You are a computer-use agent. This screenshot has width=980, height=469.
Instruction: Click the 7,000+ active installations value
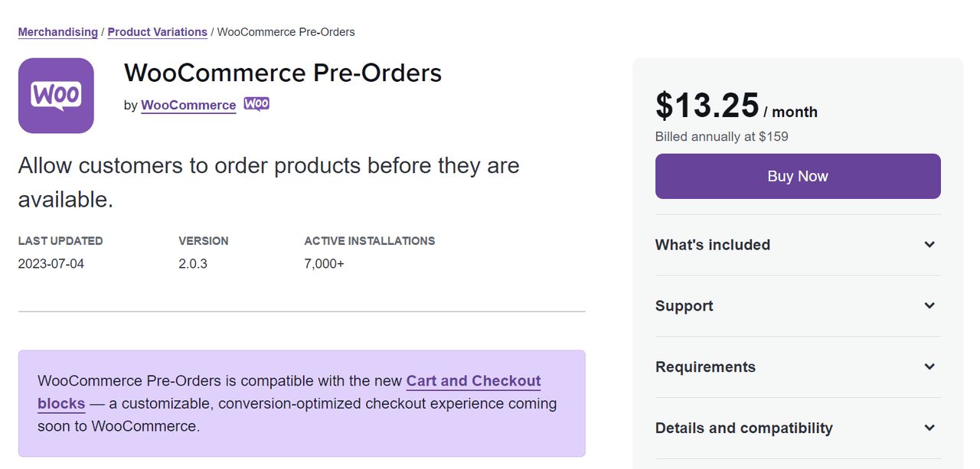(x=324, y=264)
